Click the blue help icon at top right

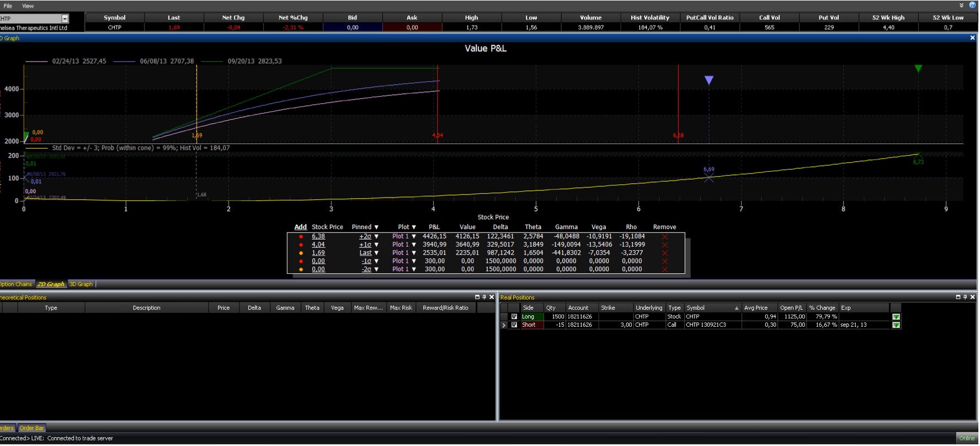972,6
